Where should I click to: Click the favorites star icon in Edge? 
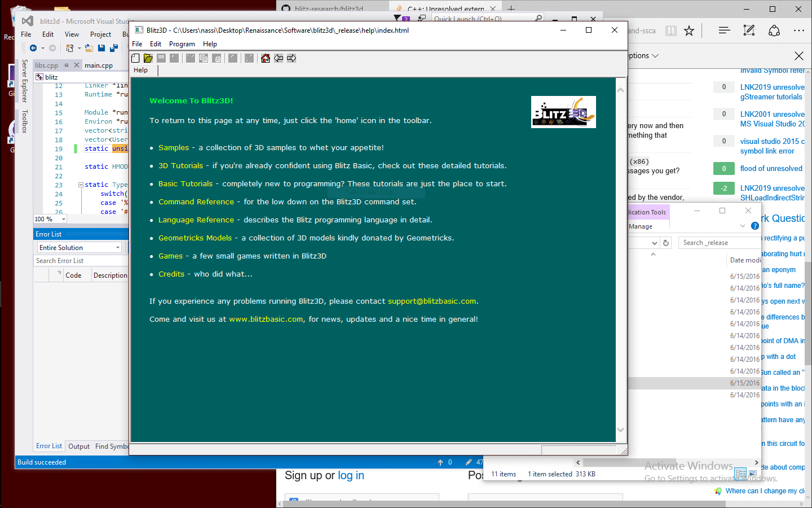pyautogui.click(x=689, y=31)
